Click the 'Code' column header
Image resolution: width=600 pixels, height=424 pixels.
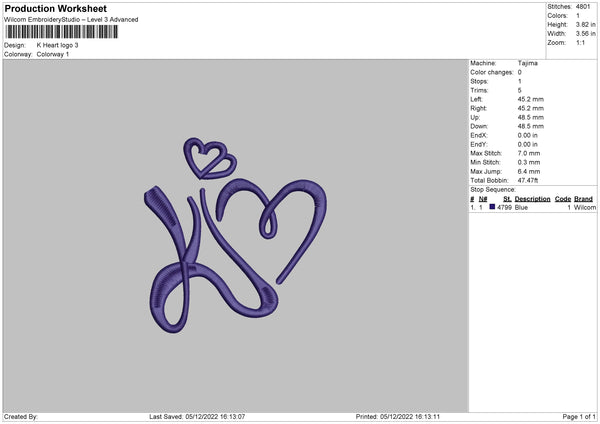point(563,199)
